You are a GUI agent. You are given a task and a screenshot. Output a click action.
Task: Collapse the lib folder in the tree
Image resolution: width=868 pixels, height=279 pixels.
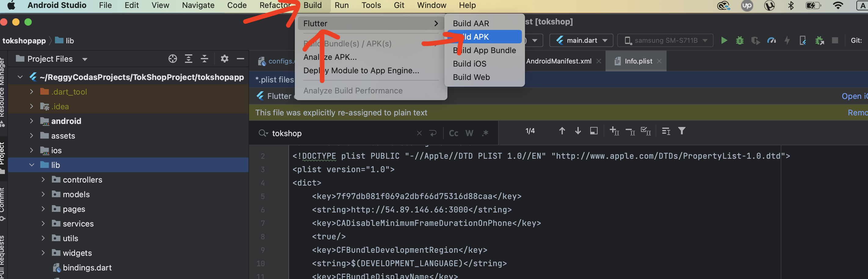pyautogui.click(x=32, y=165)
